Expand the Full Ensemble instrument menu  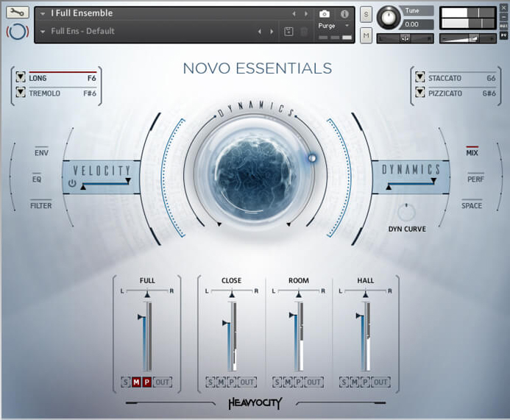click(x=43, y=14)
